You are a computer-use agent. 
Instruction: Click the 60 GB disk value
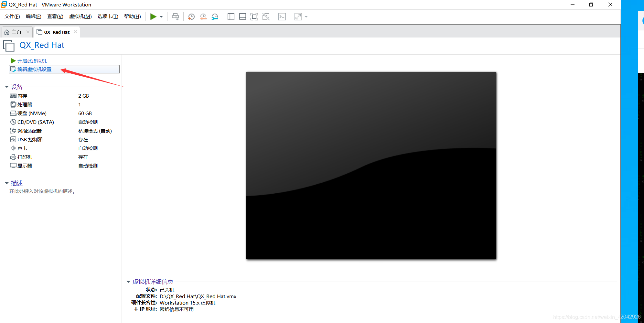(85, 113)
